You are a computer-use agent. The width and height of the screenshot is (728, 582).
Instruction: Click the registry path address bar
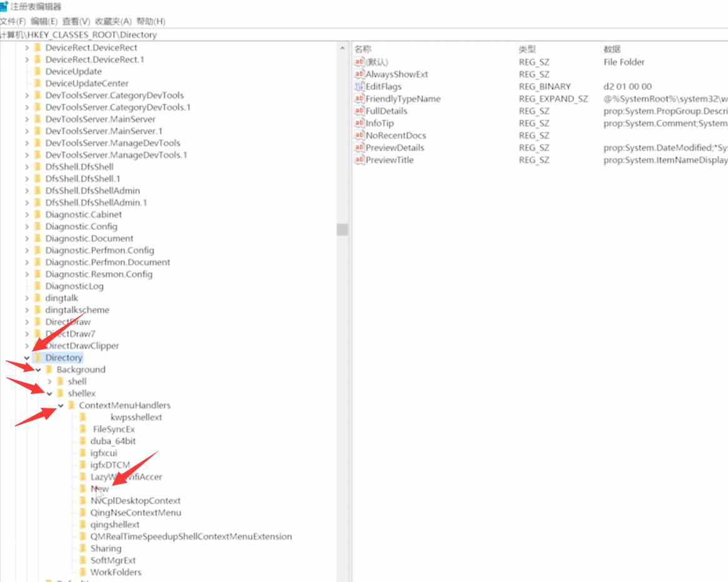[364, 35]
